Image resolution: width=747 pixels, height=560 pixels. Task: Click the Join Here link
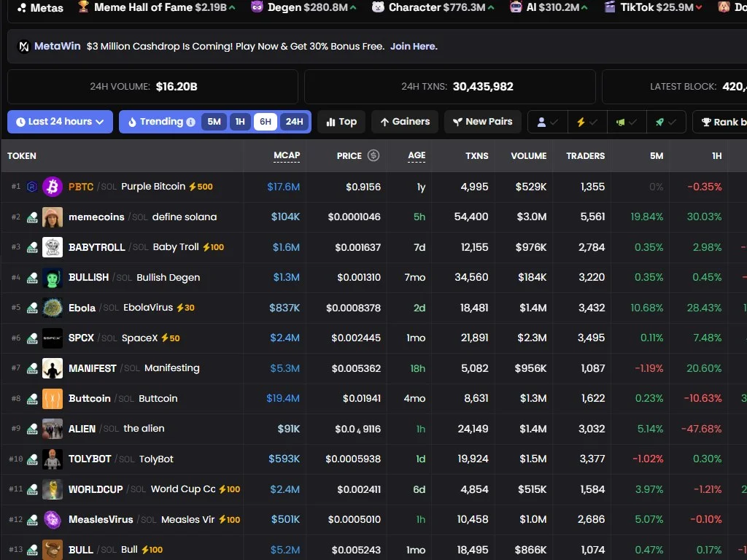pyautogui.click(x=414, y=46)
